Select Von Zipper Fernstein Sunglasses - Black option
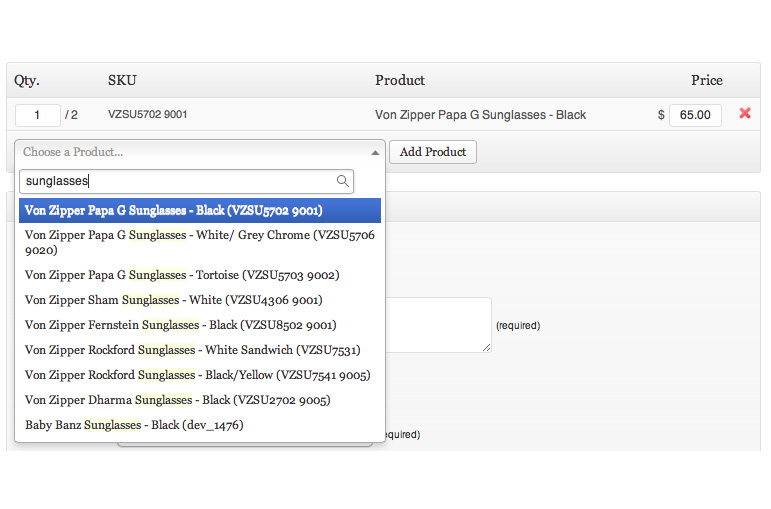The image size is (771, 509). pyautogui.click(x=200, y=325)
